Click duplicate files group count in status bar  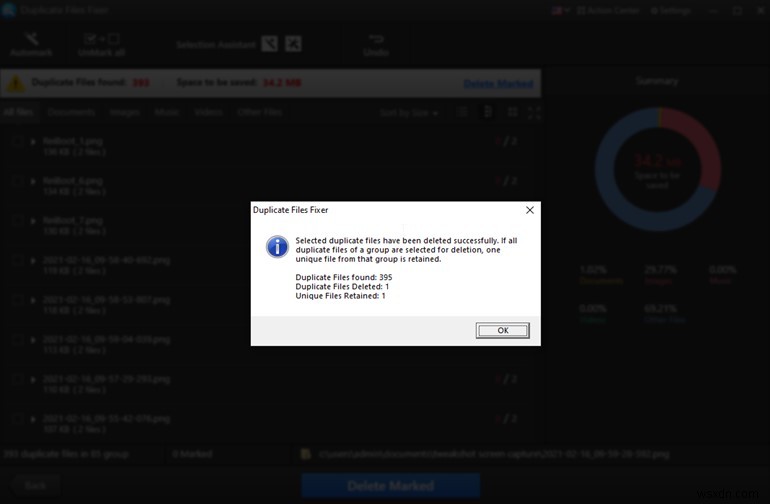tap(66, 454)
